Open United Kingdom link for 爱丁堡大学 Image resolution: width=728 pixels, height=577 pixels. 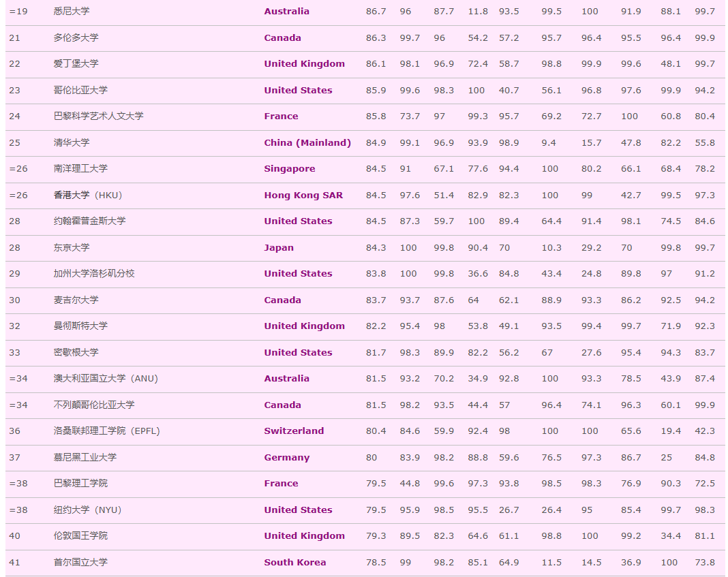click(304, 64)
